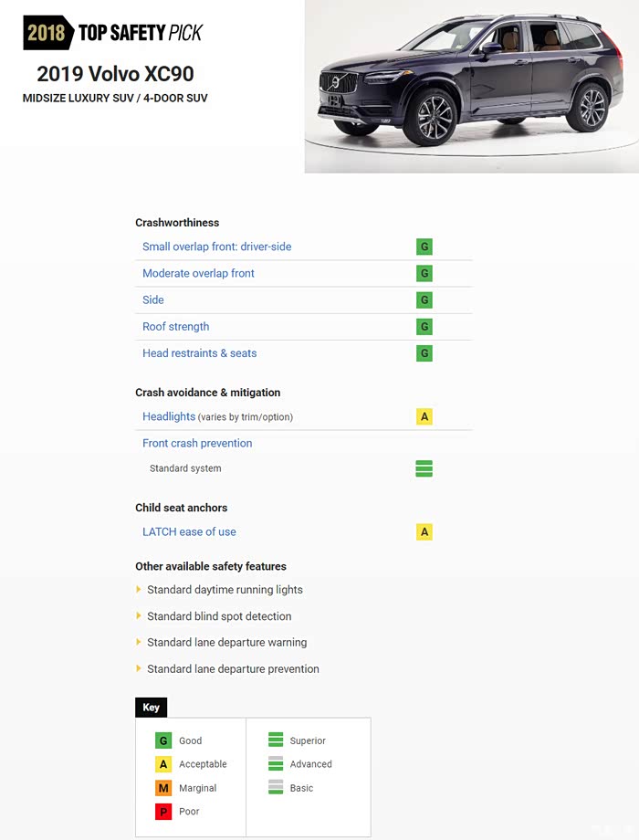Screen dimensions: 639x840
Task: Open the Headlights rating link
Action: tap(169, 416)
